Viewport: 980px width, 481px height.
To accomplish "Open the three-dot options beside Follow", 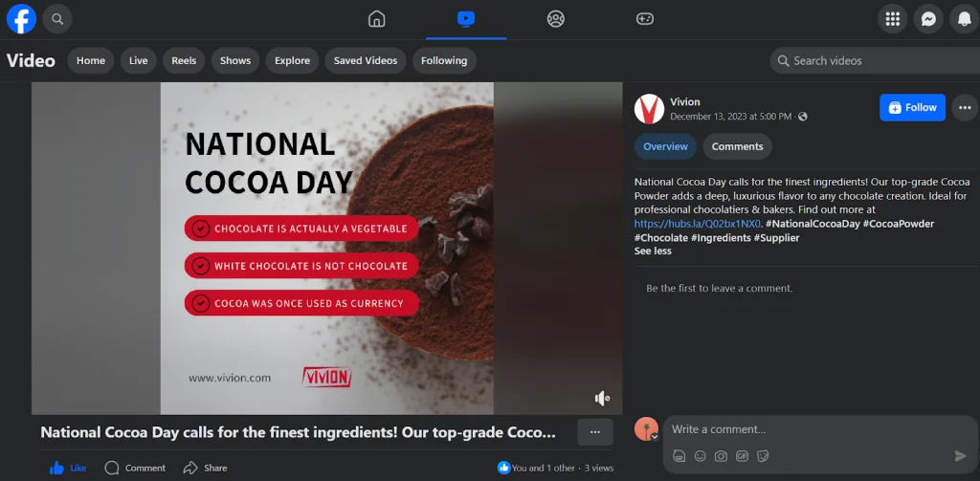I will (965, 108).
